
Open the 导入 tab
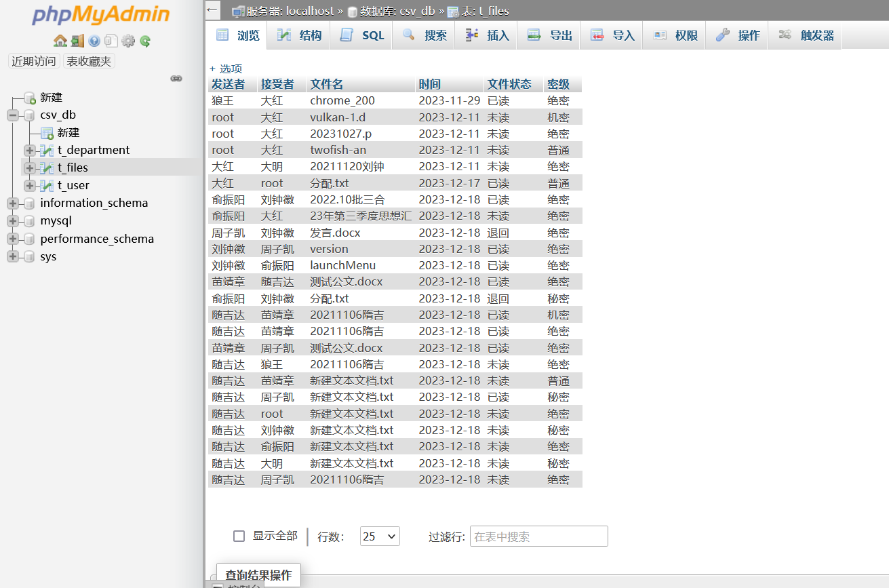click(x=612, y=35)
